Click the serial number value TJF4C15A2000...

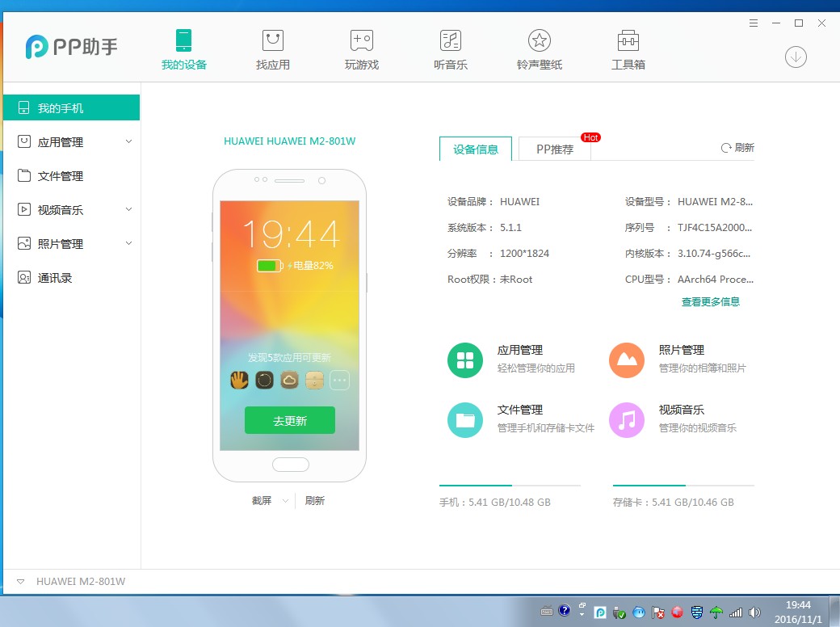[x=715, y=227]
